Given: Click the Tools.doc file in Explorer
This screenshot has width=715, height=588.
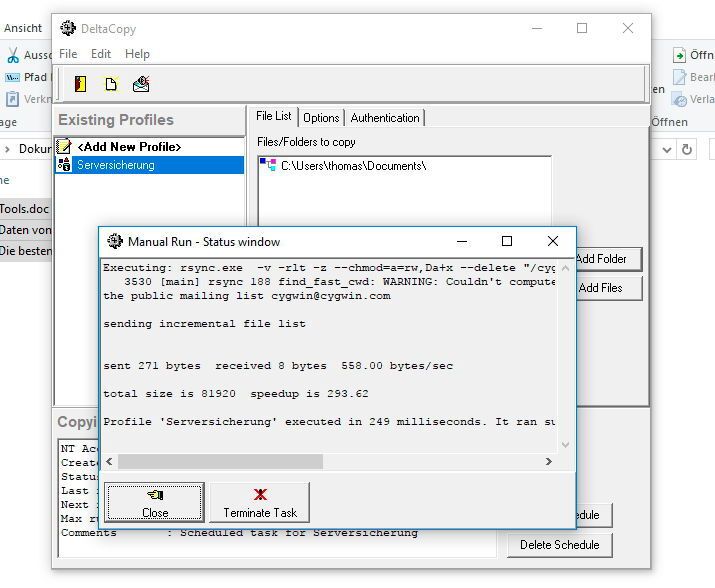Looking at the screenshot, I should pos(24,209).
